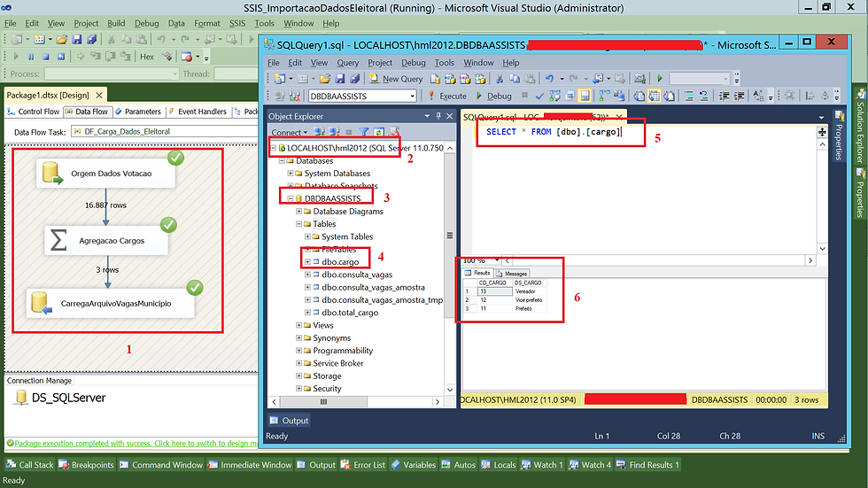Open Tools menu in SSMS

444,63
